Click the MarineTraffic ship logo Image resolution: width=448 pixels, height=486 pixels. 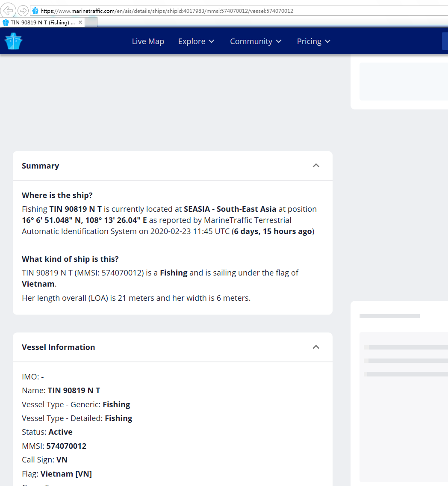tap(13, 41)
